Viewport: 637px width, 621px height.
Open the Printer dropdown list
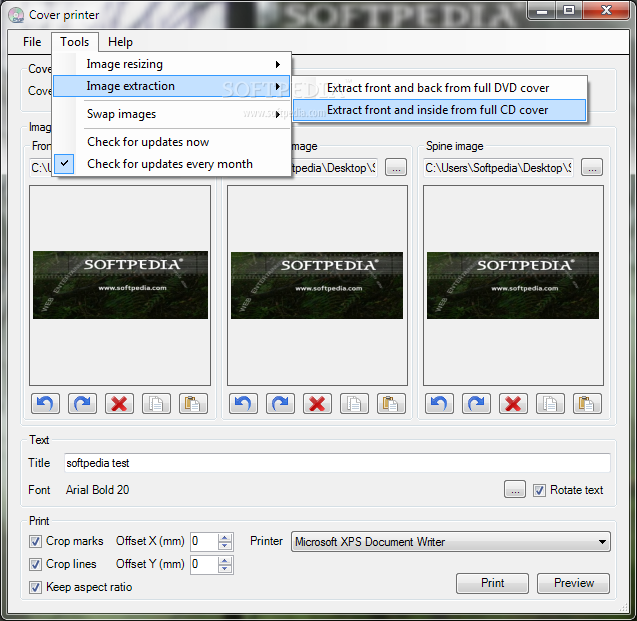[x=451, y=542]
